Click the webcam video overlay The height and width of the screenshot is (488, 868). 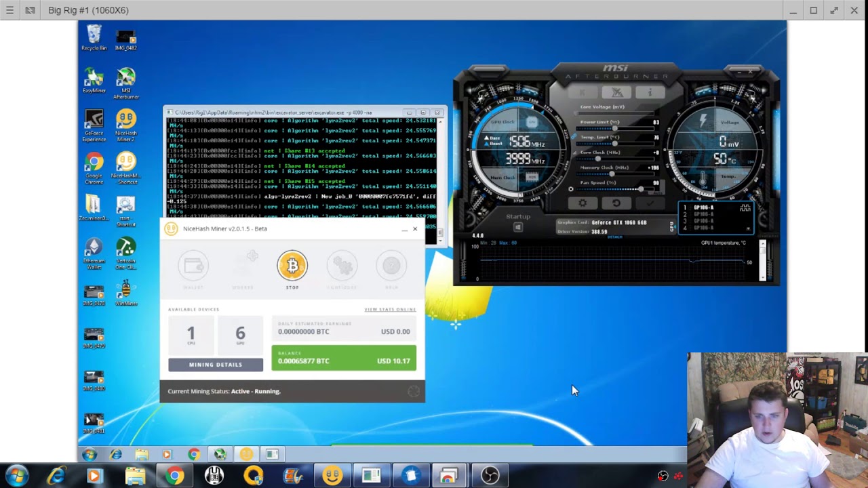click(x=777, y=420)
